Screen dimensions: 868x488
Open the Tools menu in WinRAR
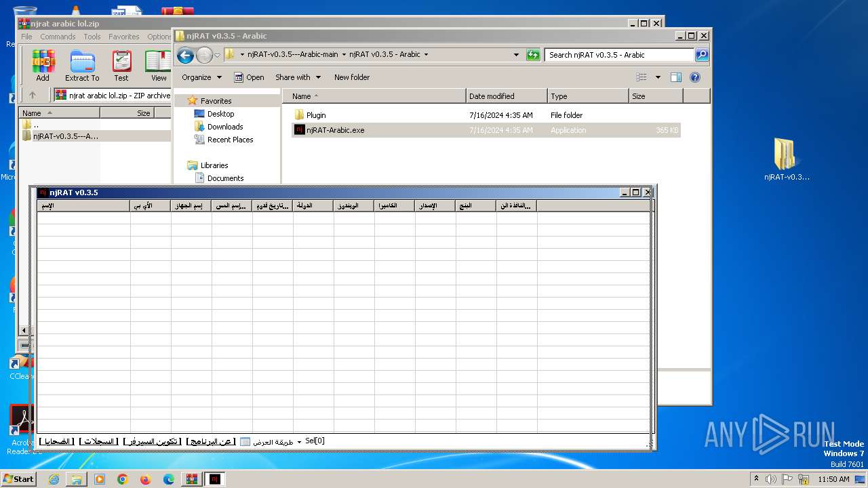(x=92, y=37)
